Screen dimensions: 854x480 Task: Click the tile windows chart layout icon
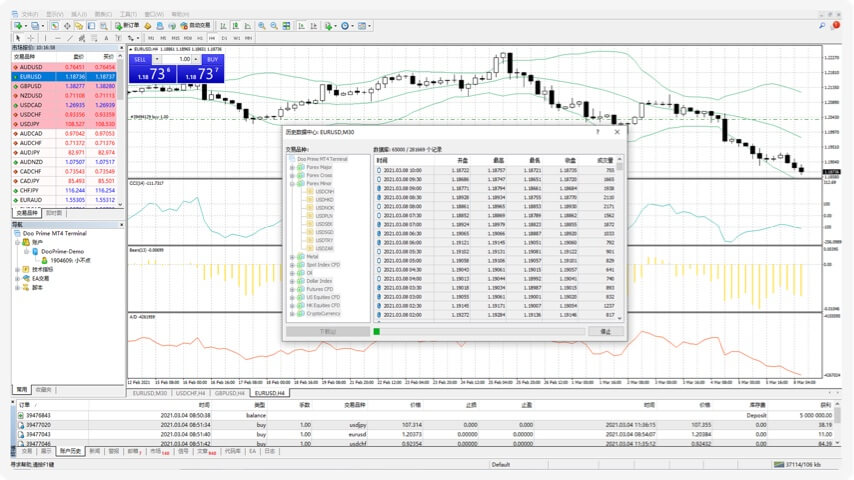coord(288,25)
